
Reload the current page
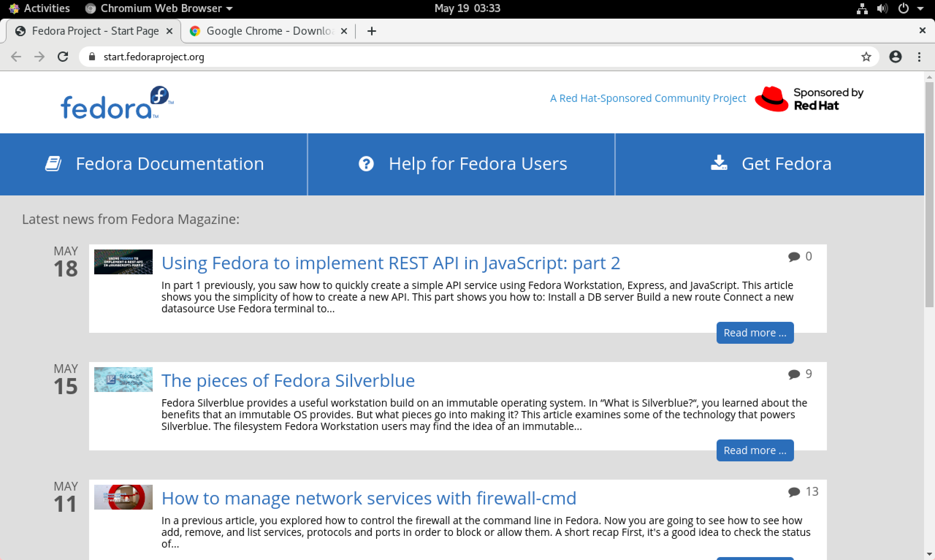click(x=63, y=57)
